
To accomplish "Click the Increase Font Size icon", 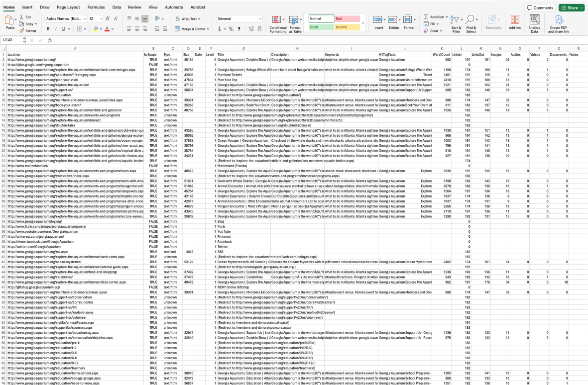I will (x=108, y=18).
